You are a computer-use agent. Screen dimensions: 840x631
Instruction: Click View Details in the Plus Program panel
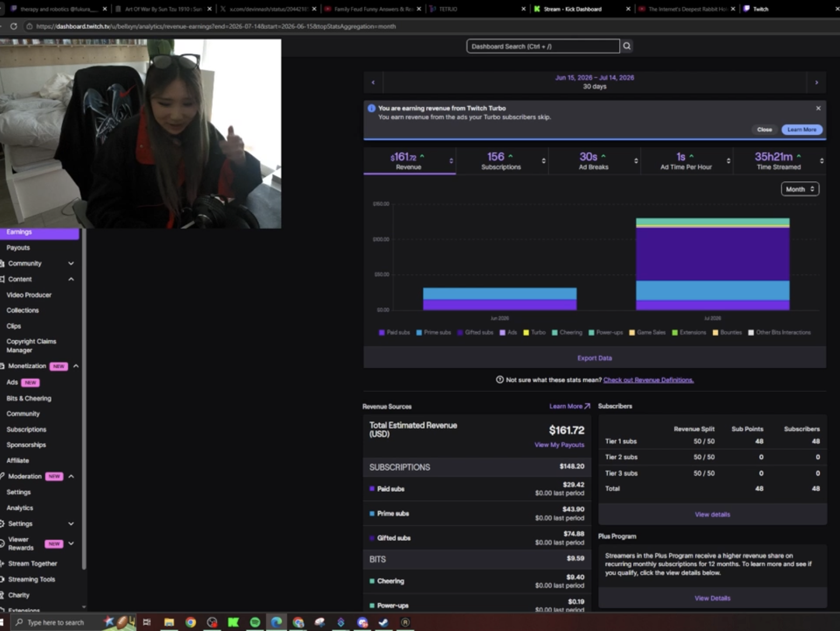coord(712,598)
